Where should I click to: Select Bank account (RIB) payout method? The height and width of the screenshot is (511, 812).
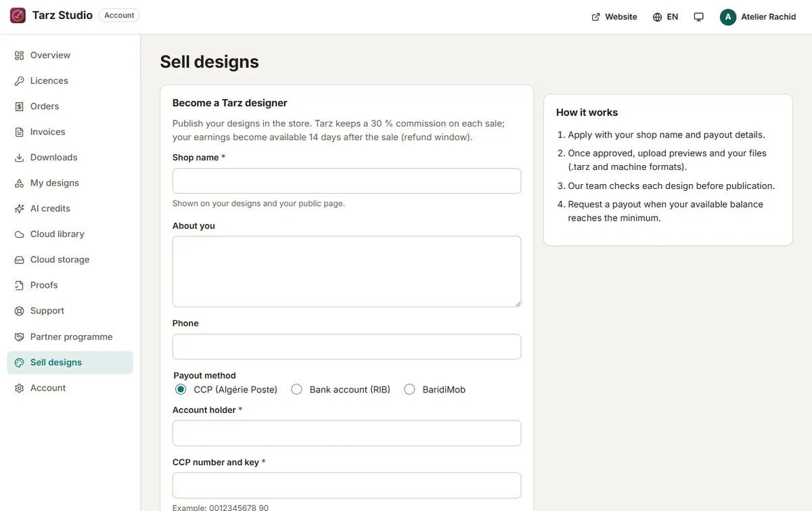tap(296, 389)
